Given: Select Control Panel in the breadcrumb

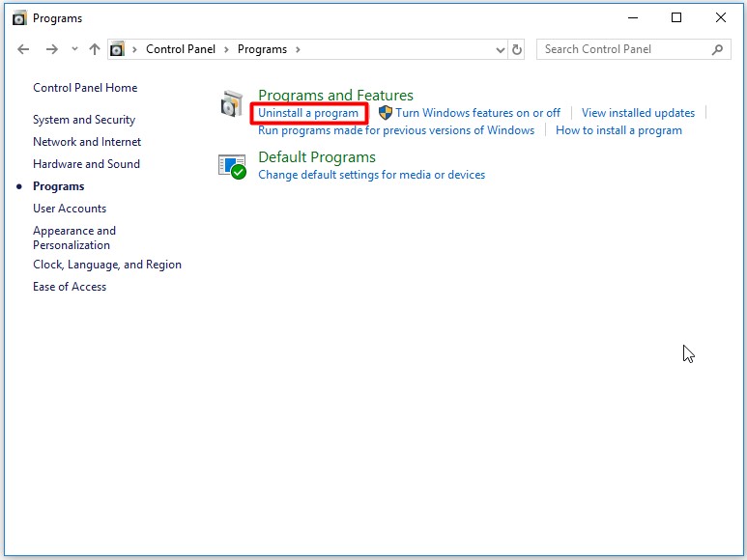Looking at the screenshot, I should [181, 49].
